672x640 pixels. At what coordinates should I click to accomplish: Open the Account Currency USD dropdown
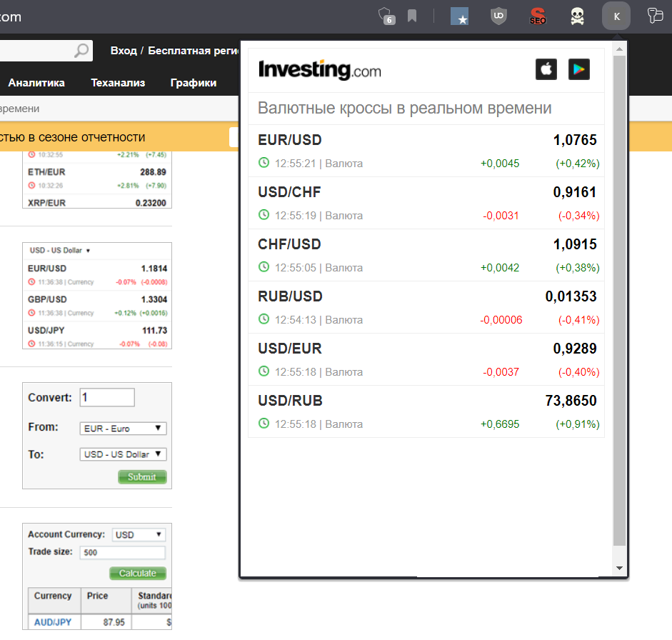[139, 534]
